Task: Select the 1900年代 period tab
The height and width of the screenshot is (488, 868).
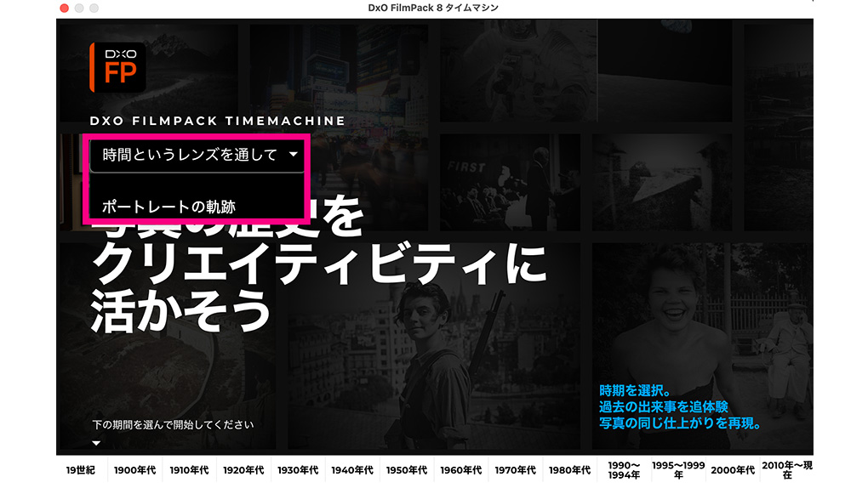Action: click(x=134, y=470)
